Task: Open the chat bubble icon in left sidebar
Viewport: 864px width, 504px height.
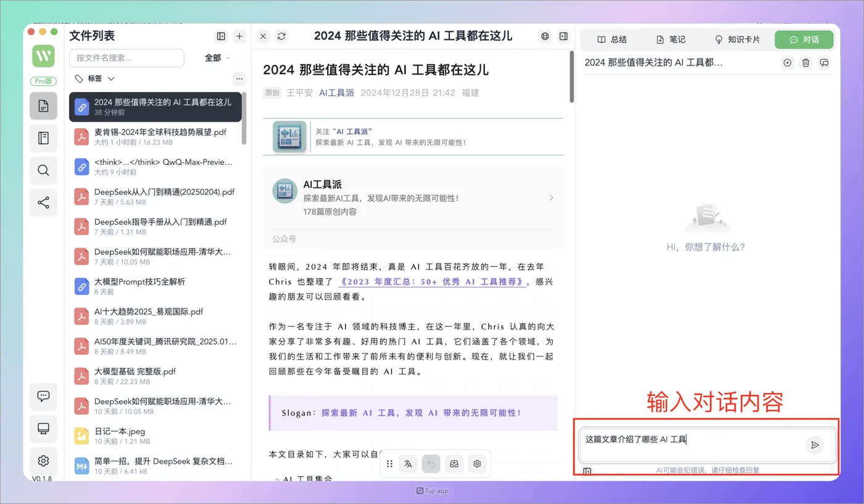Action: [43, 396]
